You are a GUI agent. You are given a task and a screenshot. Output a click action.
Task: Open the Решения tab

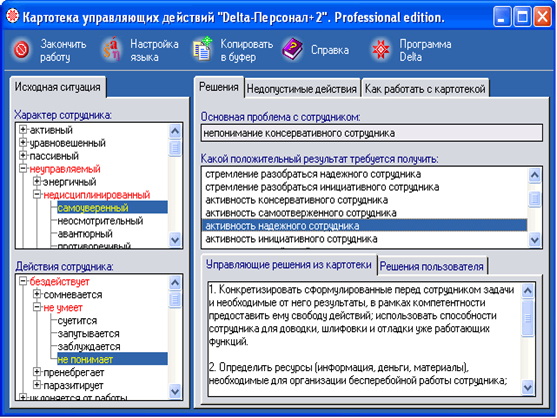point(218,87)
